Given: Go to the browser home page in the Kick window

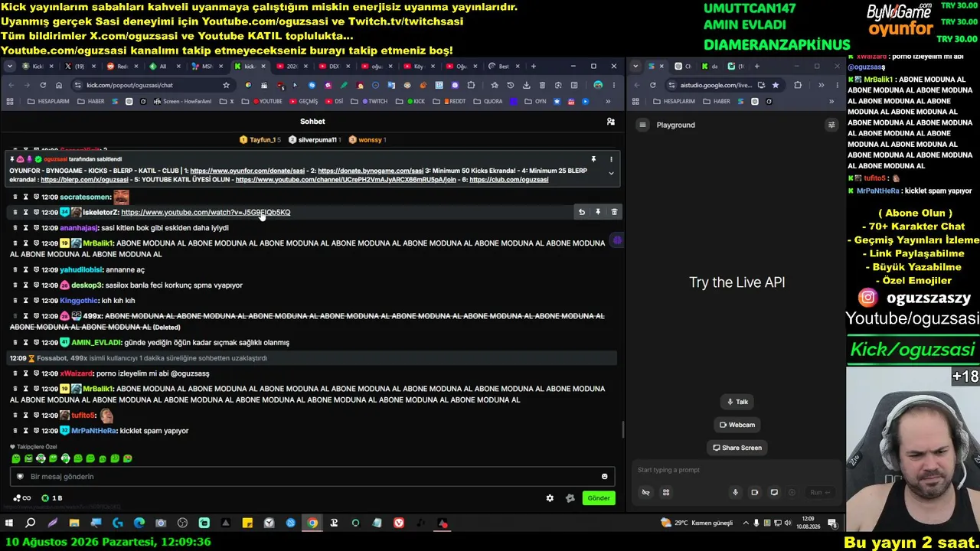Looking at the screenshot, I should [59, 85].
